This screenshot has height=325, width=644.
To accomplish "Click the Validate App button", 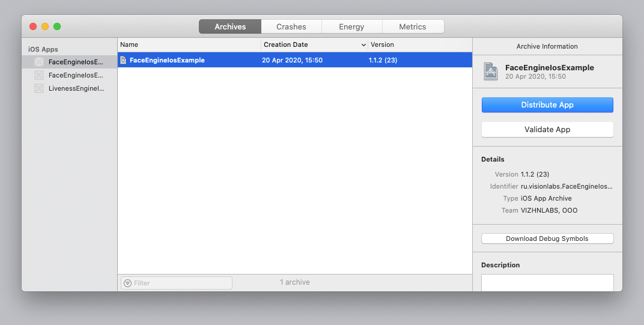I will (x=547, y=129).
